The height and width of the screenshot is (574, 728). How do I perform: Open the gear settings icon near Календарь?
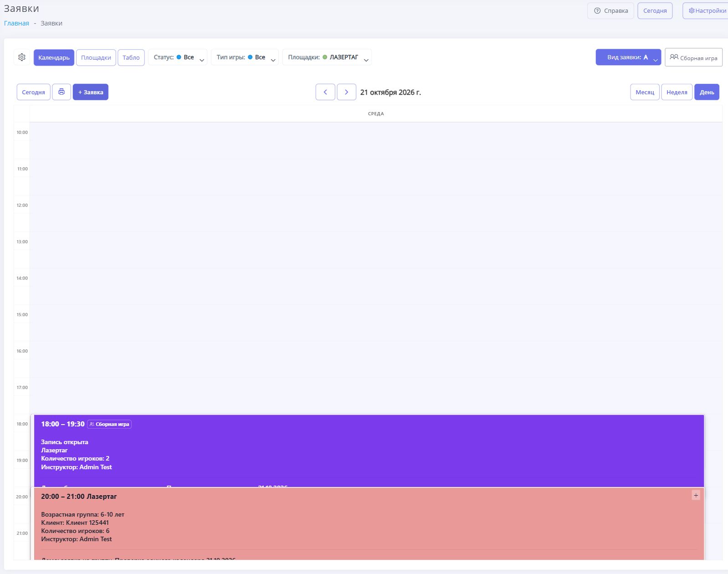[22, 57]
